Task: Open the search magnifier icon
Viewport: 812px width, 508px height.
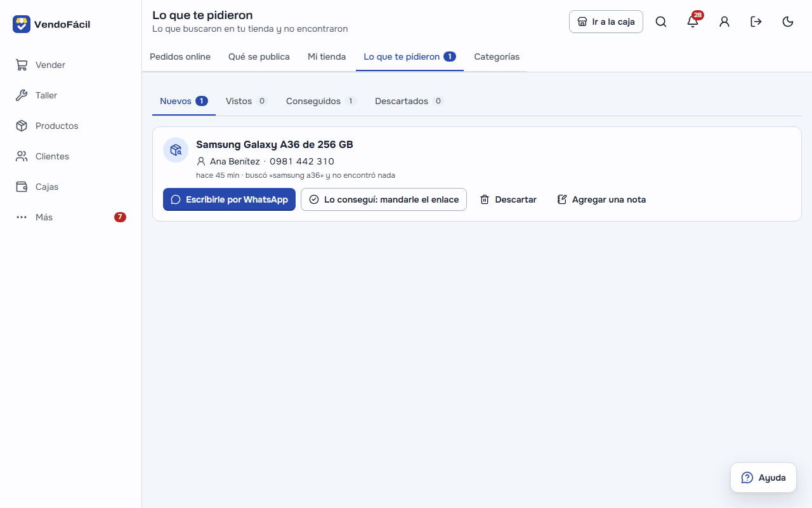Action: pos(661,22)
